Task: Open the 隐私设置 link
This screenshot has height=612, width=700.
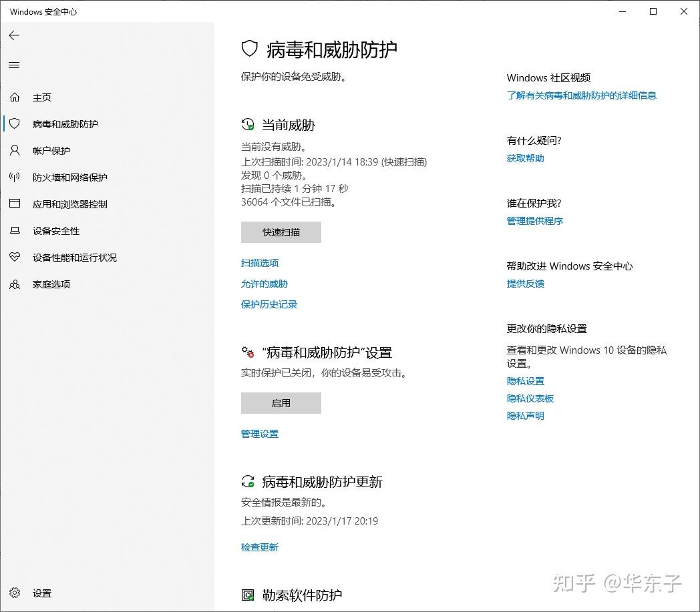Action: (x=526, y=381)
